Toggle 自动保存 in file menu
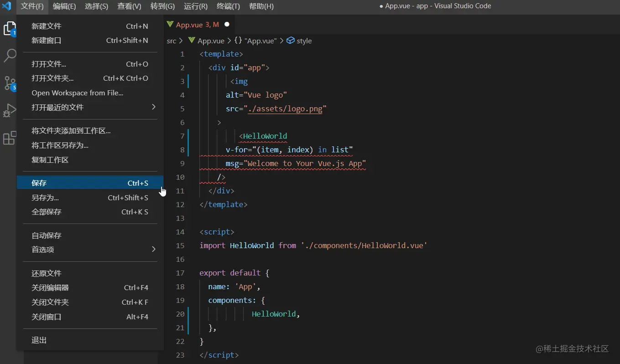 90,236
